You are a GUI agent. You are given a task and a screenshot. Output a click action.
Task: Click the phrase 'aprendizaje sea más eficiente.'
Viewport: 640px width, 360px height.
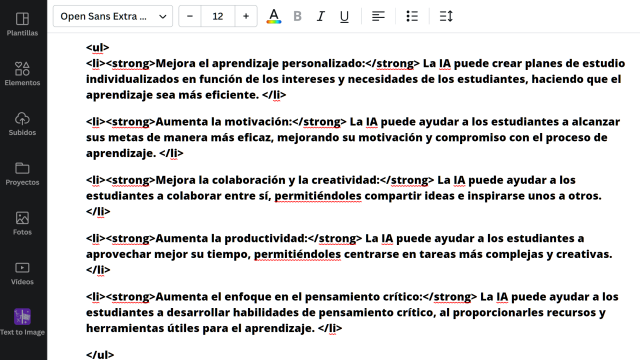(x=172, y=95)
